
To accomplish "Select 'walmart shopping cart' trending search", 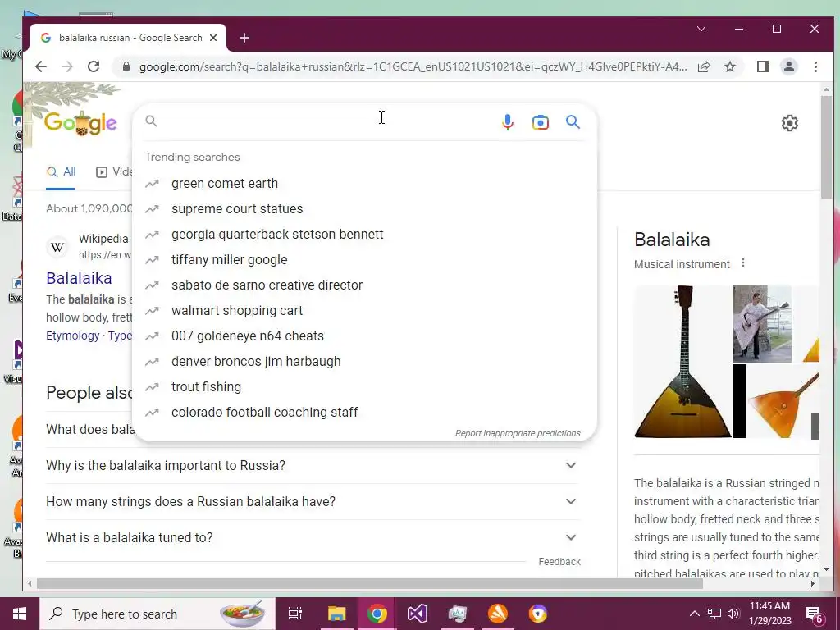I will click(364, 311).
